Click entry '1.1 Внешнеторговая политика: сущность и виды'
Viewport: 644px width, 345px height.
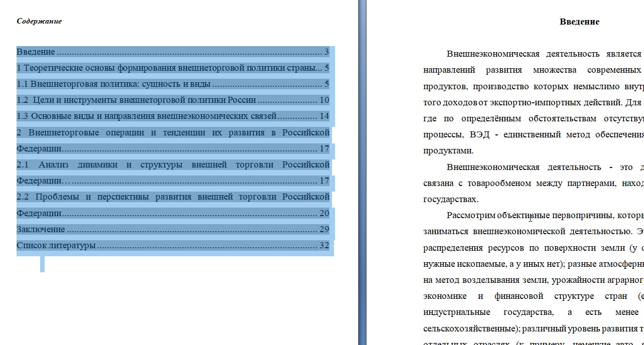[173, 84]
